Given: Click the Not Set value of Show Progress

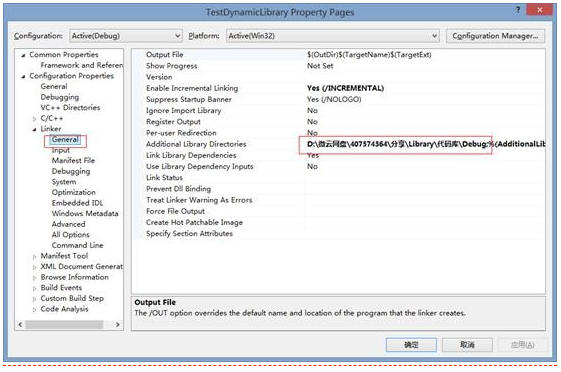Looking at the screenshot, I should pyautogui.click(x=320, y=66).
